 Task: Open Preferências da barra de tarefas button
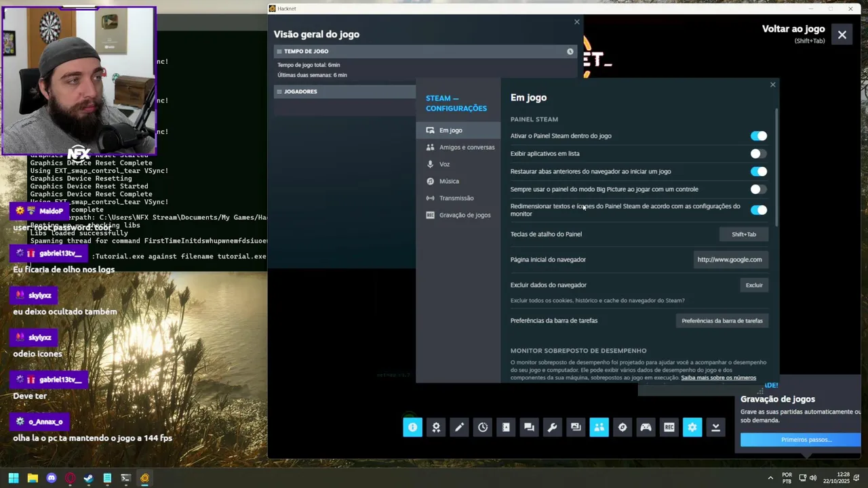722,321
